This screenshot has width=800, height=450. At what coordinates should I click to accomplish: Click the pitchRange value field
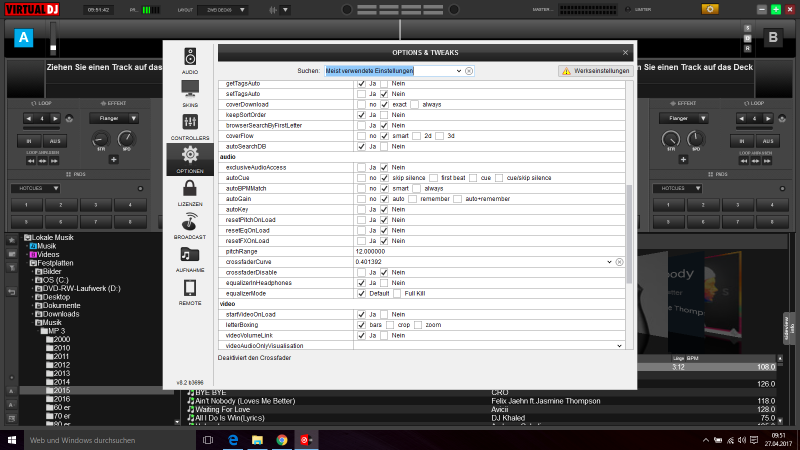[489, 252]
